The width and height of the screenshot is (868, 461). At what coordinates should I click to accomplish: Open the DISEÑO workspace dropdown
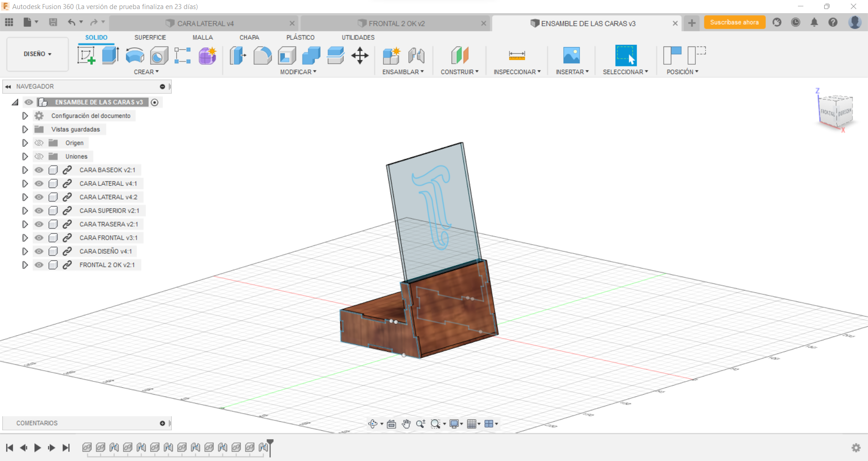coord(38,54)
